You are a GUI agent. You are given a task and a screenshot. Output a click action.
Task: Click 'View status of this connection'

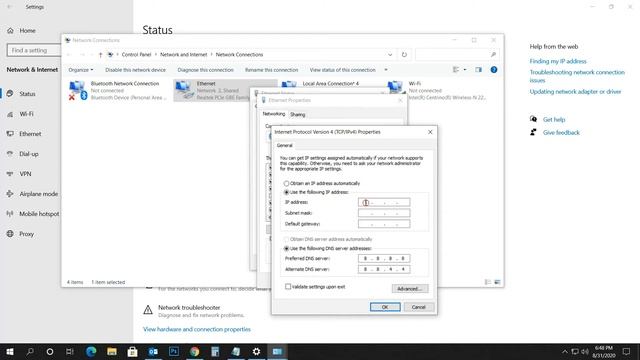click(342, 70)
